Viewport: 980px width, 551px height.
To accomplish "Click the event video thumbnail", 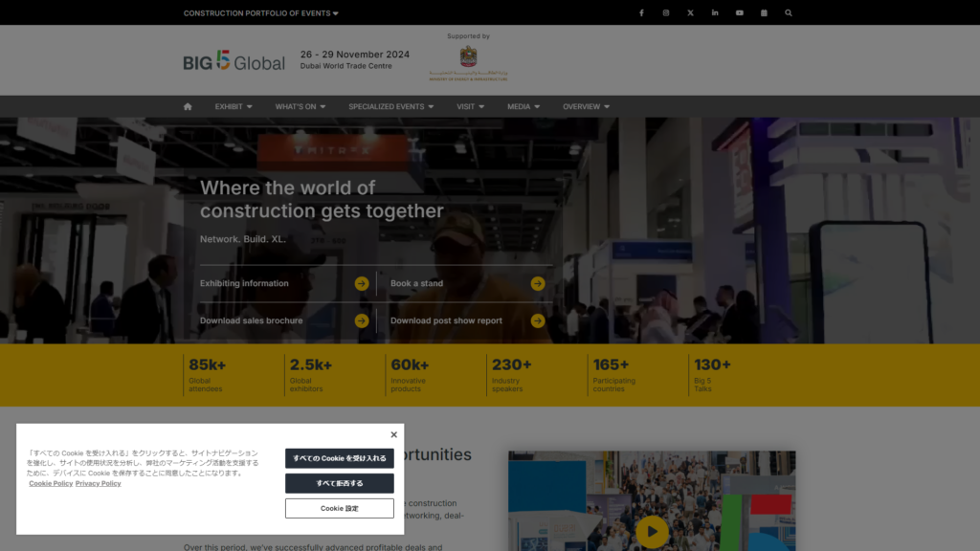I will point(652,501).
